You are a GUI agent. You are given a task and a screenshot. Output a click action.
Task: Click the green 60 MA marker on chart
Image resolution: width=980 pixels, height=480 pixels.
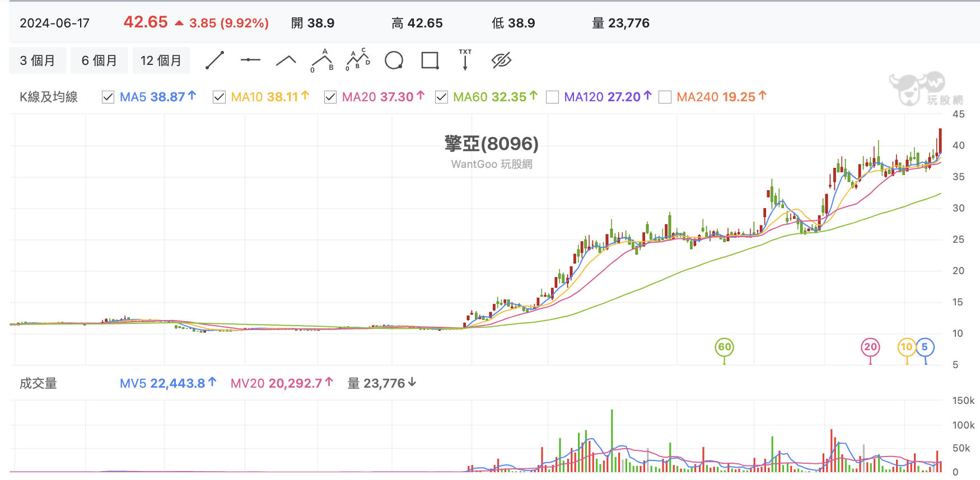725,347
